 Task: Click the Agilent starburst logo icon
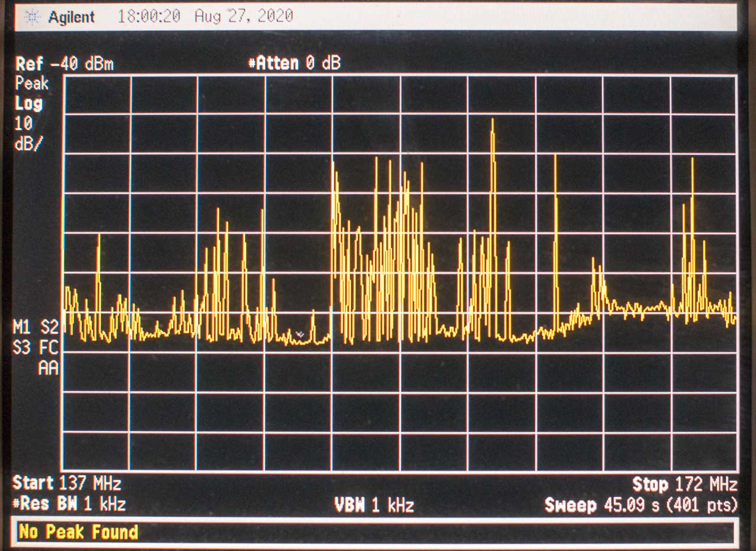pos(34,18)
